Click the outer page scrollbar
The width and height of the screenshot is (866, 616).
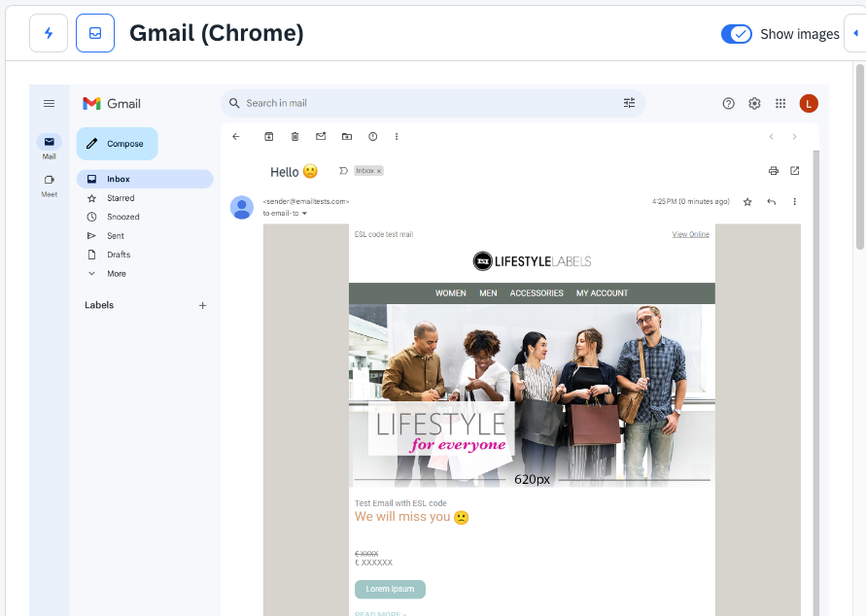click(860, 156)
